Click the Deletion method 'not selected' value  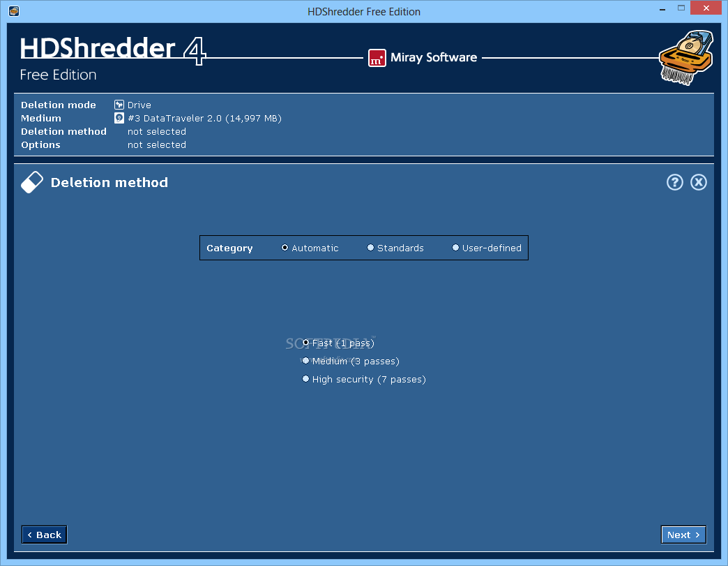click(x=157, y=131)
